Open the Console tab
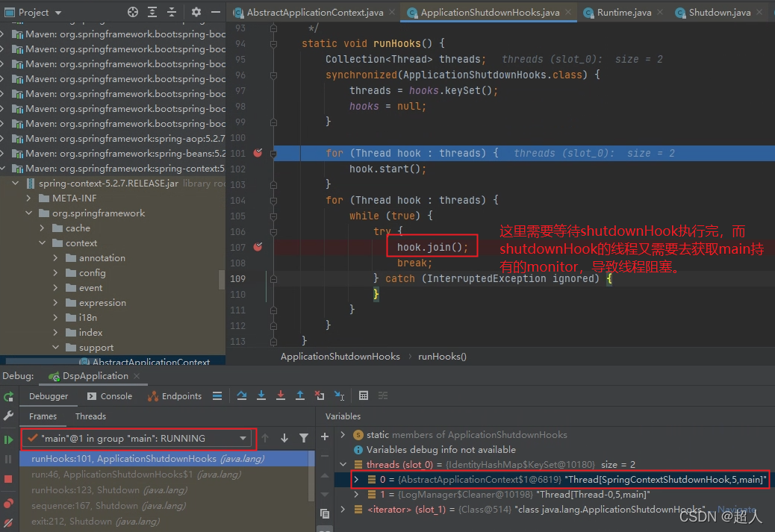775x532 pixels. click(x=110, y=395)
